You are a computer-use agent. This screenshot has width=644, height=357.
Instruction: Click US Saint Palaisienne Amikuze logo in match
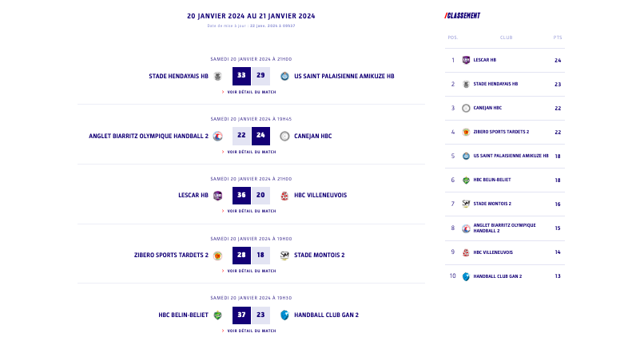coord(285,77)
